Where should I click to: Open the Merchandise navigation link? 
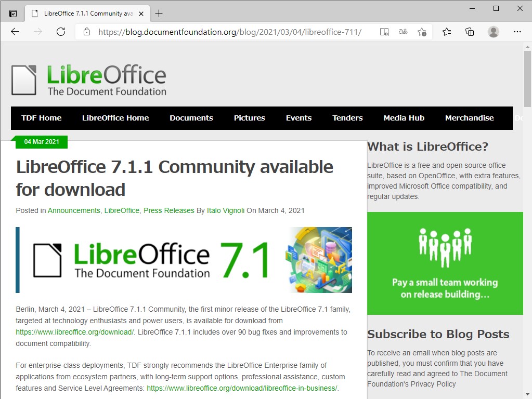469,118
